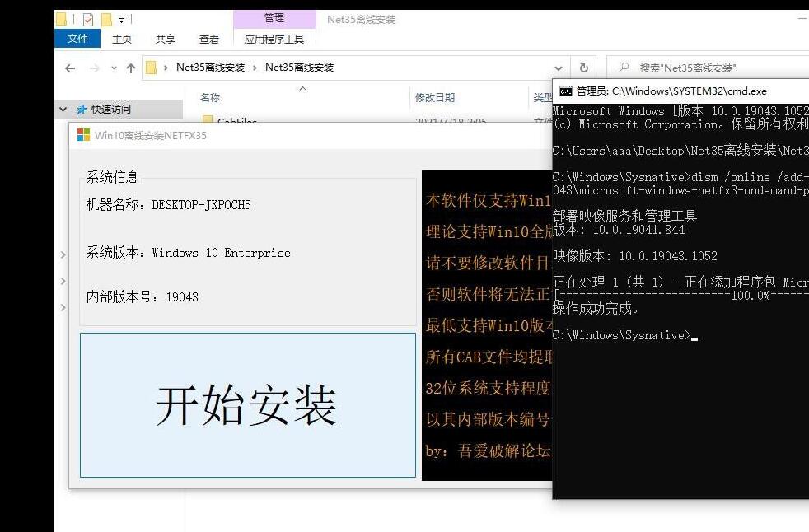Click the 管理员: C:\Windows\SYSTEM32\cmd.exe title text

pos(671,91)
